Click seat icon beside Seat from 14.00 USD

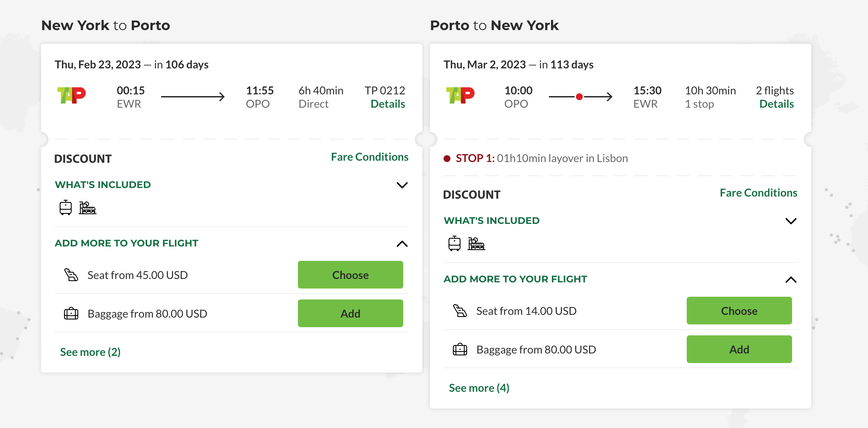[x=460, y=311]
